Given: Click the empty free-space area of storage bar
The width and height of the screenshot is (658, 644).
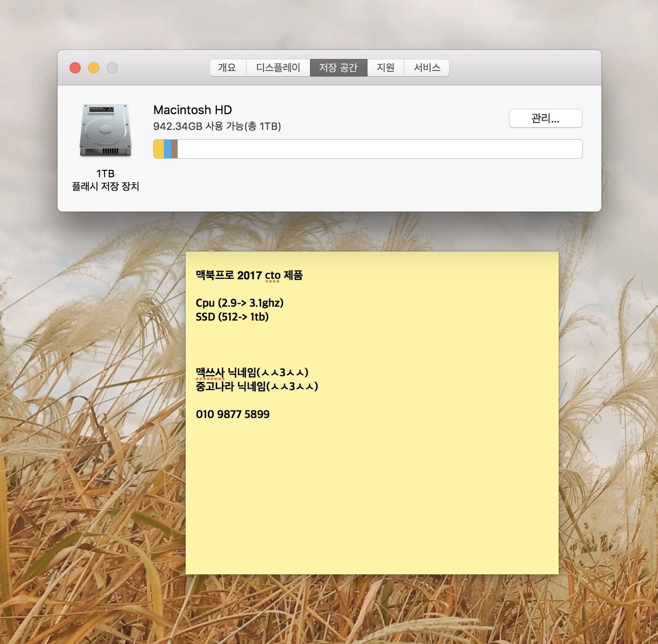Looking at the screenshot, I should coord(380,149).
